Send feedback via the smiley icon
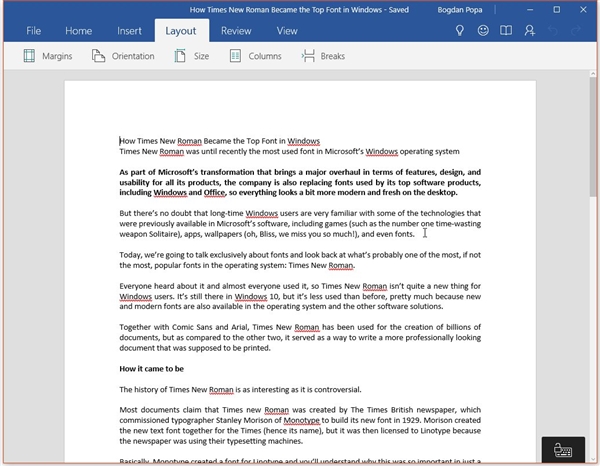600x466 pixels. click(483, 31)
